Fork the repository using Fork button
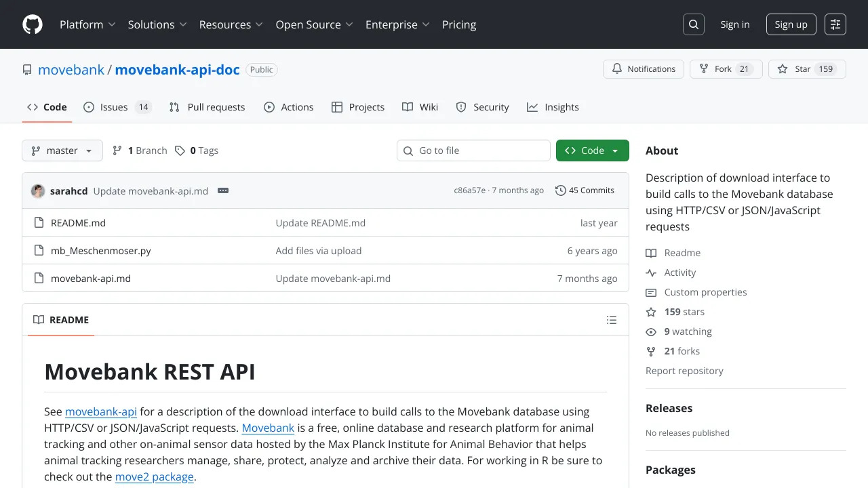 [x=726, y=69]
